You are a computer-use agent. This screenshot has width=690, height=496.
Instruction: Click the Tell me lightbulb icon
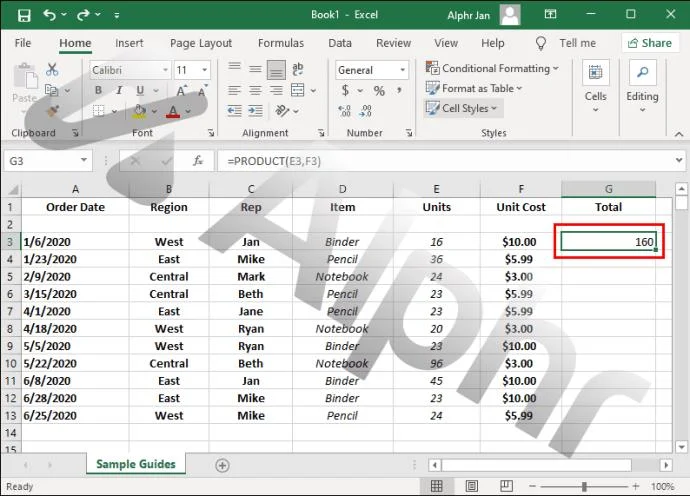(x=540, y=43)
